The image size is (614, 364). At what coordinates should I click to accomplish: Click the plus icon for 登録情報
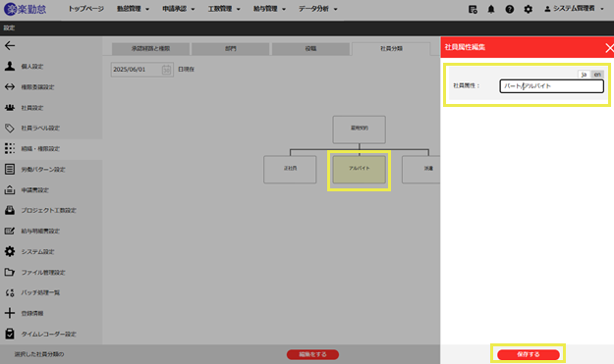pyautogui.click(x=10, y=313)
